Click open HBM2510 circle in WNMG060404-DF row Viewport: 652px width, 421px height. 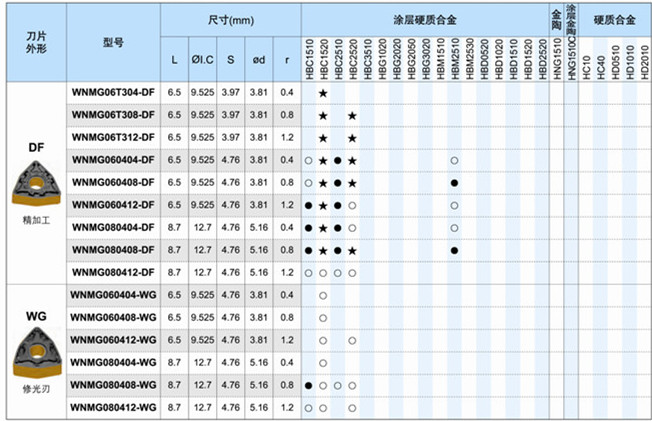click(x=454, y=160)
